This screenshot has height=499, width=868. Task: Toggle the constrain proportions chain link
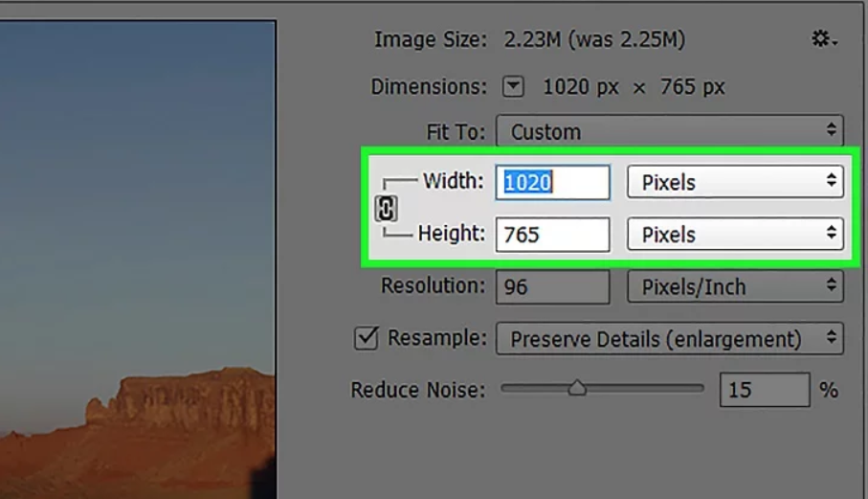386,208
